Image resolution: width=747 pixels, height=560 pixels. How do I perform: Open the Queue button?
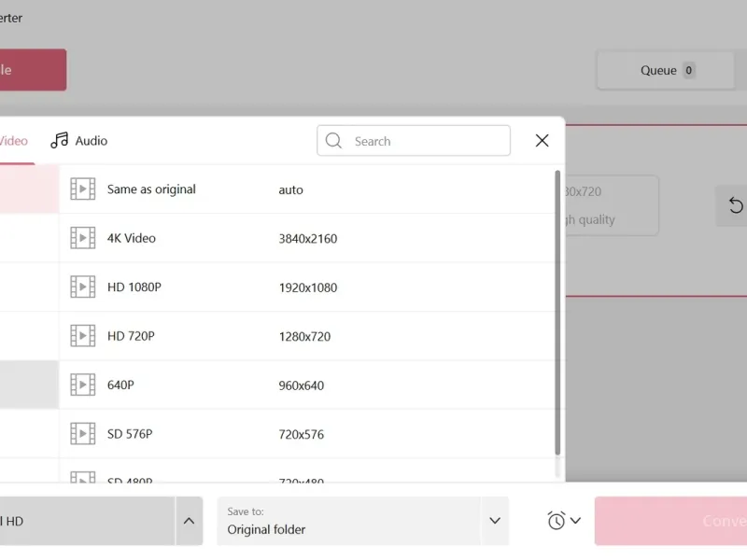coord(666,71)
